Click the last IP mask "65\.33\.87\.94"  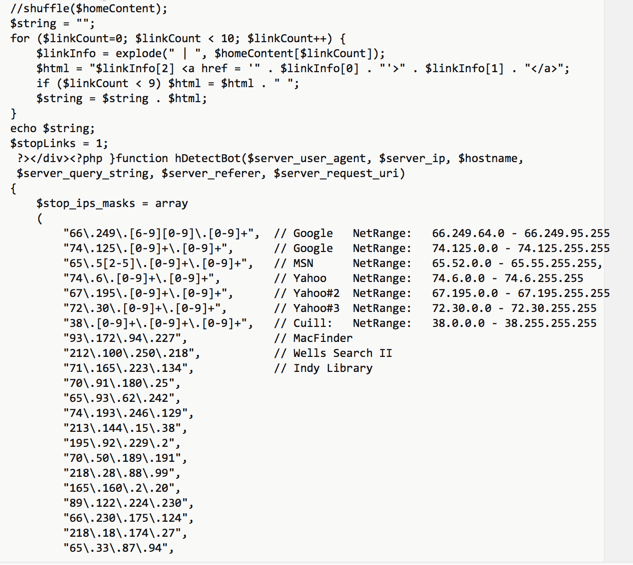[x=117, y=548]
